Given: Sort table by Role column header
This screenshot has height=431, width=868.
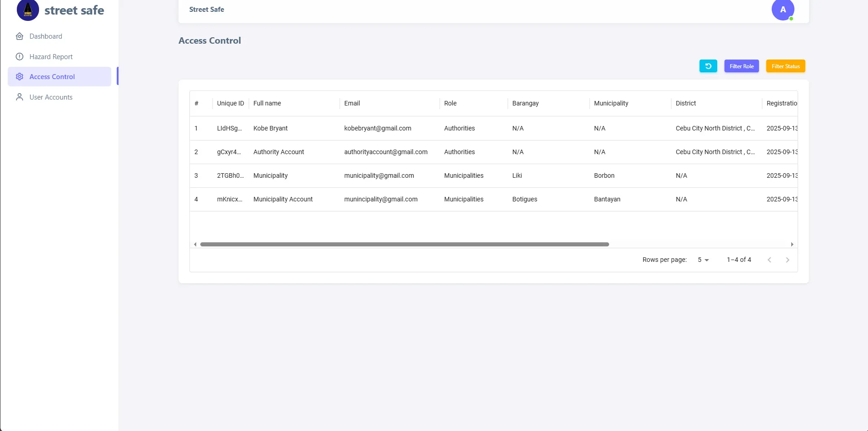Looking at the screenshot, I should tap(451, 103).
